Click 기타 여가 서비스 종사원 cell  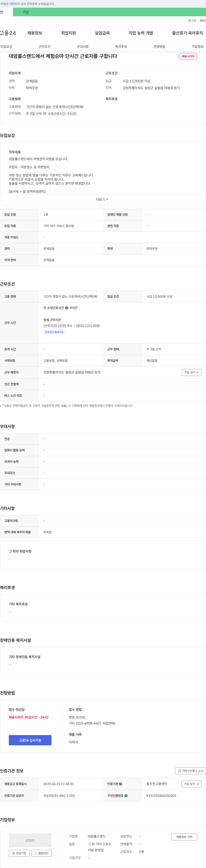tap(59, 226)
